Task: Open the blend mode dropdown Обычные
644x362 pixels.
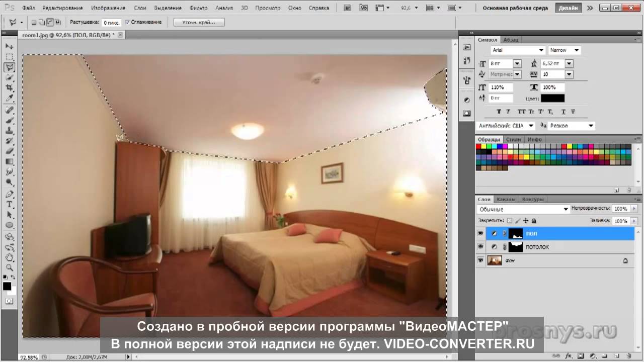Action: pos(523,209)
